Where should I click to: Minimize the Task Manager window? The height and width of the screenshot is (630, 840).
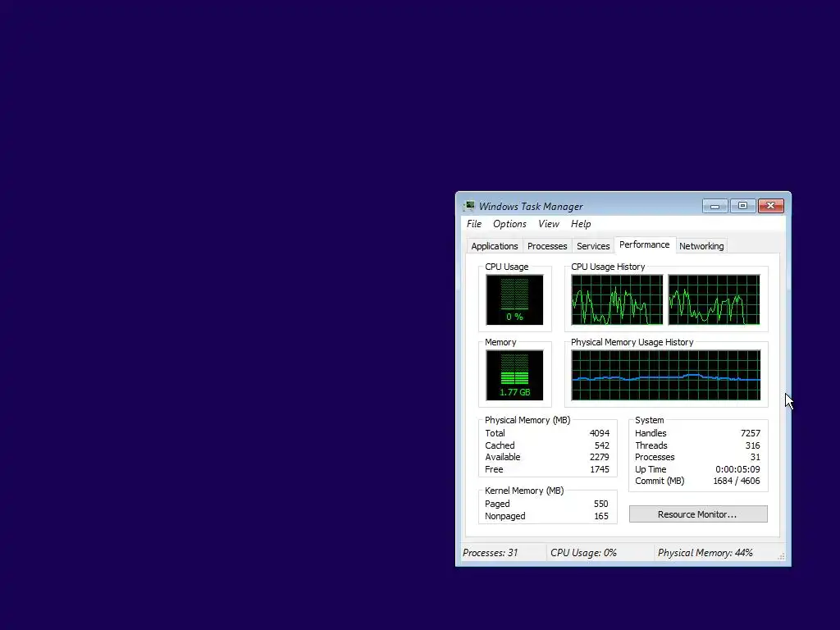(x=714, y=206)
